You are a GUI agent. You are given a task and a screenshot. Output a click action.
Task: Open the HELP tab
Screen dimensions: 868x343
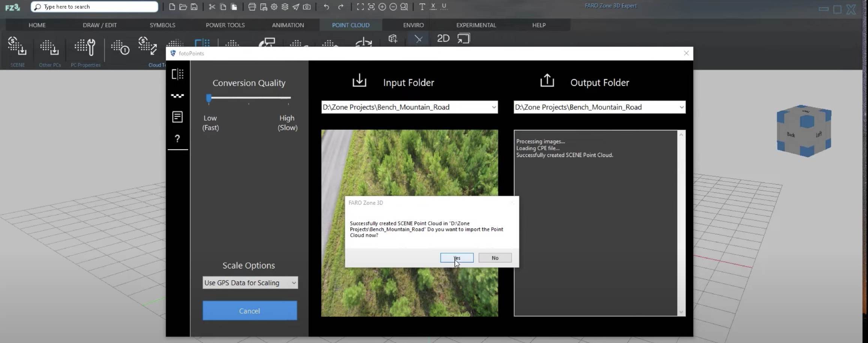pos(539,25)
